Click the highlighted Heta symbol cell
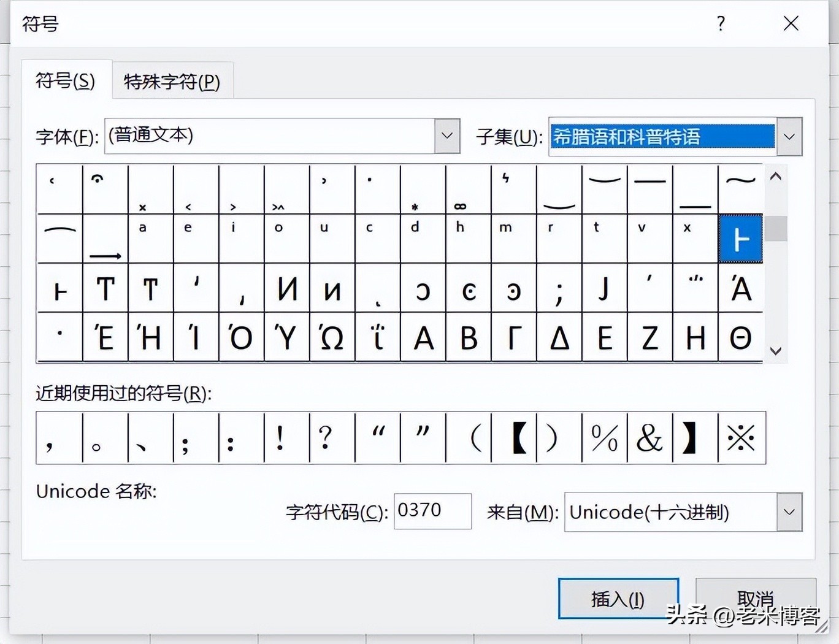Screen dimensions: 839x644 pyautogui.click(x=740, y=239)
